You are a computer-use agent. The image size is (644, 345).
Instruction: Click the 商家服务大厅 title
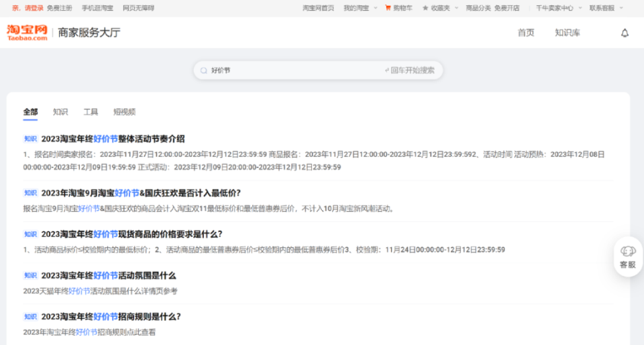pyautogui.click(x=89, y=33)
